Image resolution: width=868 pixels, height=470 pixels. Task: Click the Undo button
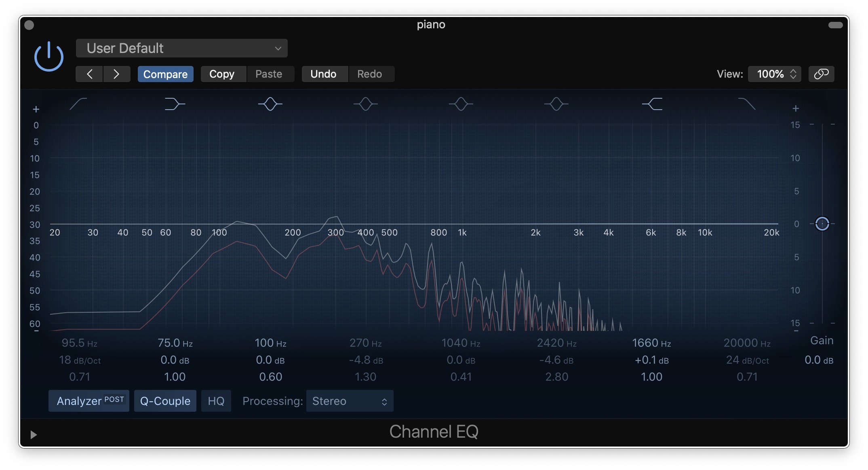(323, 74)
